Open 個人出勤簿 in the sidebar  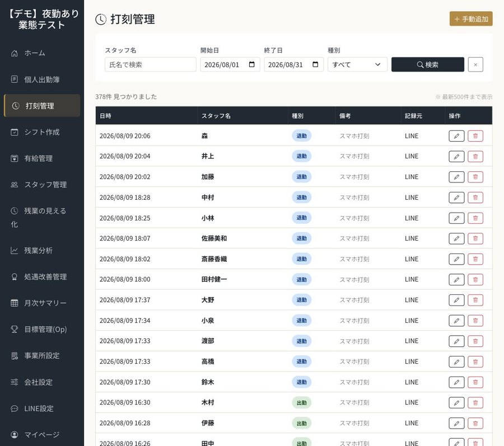click(x=42, y=79)
